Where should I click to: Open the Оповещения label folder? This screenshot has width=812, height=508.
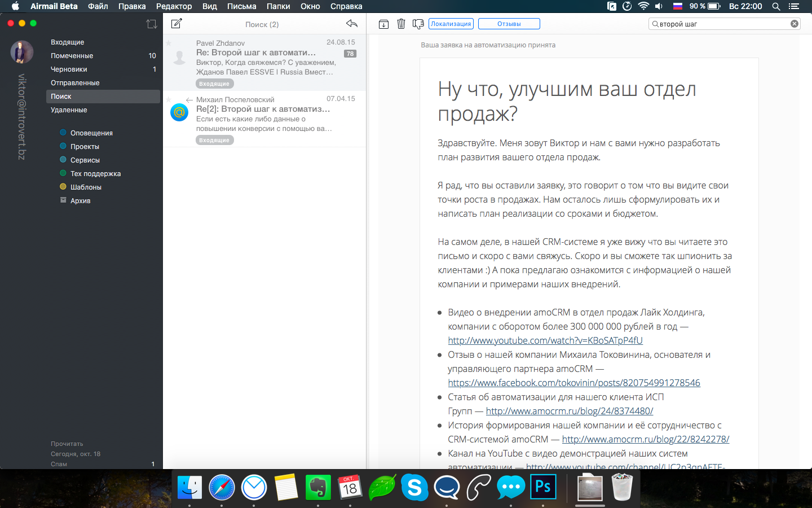pyautogui.click(x=91, y=133)
